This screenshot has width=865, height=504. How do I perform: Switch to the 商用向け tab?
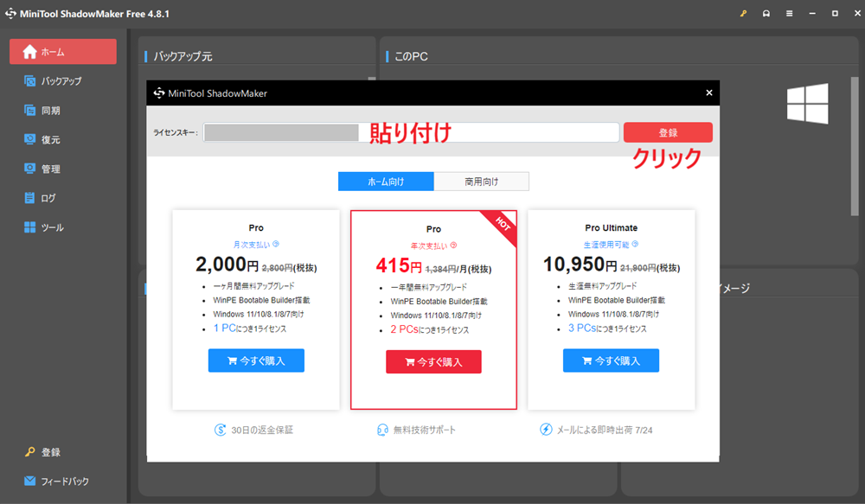482,182
